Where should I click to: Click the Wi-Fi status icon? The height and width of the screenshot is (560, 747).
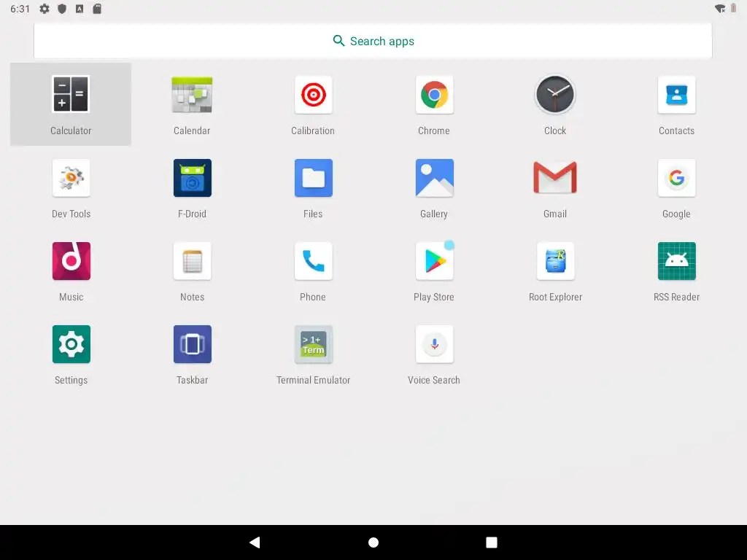tap(720, 9)
